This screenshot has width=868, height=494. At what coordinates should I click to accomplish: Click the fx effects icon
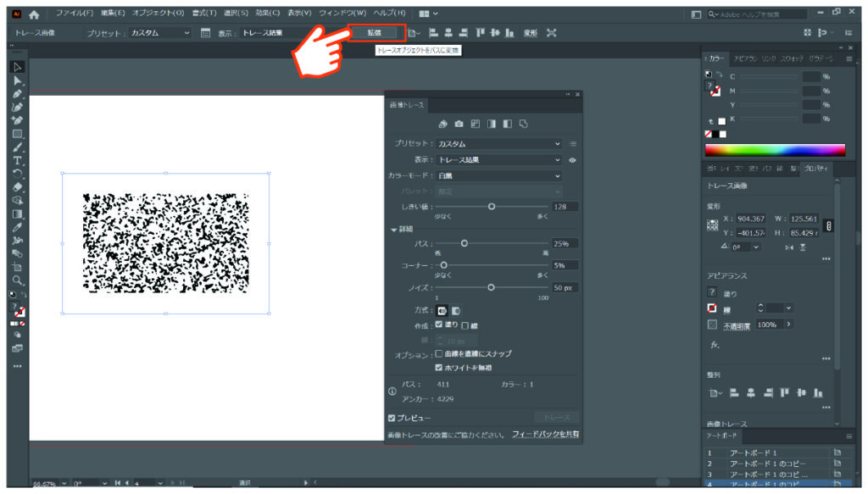(x=715, y=345)
